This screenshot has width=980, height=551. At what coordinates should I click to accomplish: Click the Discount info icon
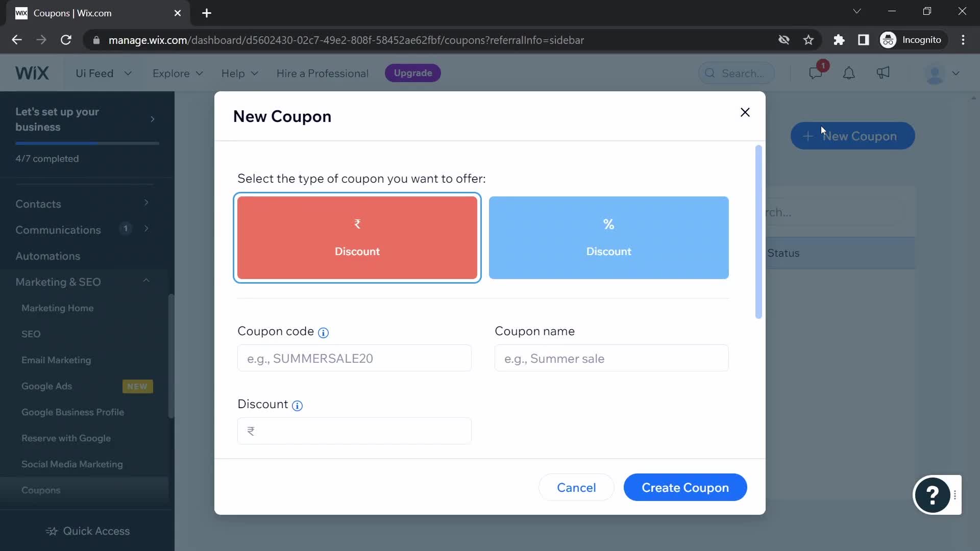tap(298, 405)
